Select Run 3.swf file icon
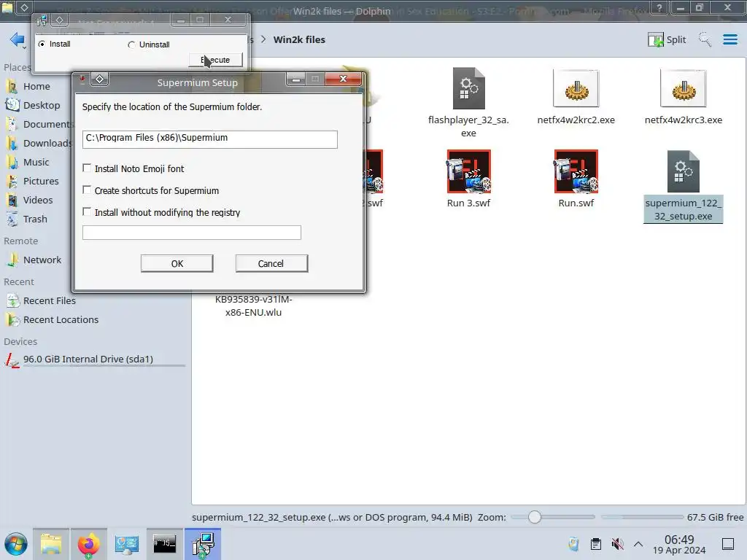 tap(469, 171)
